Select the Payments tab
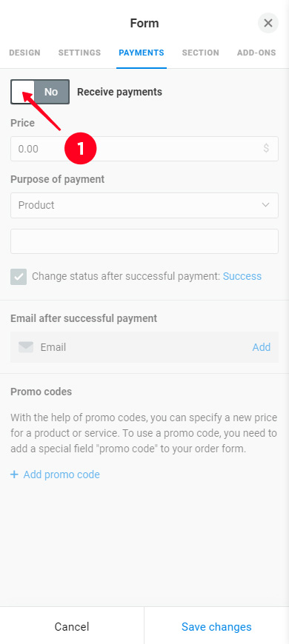This screenshot has height=644, width=289. click(x=142, y=53)
